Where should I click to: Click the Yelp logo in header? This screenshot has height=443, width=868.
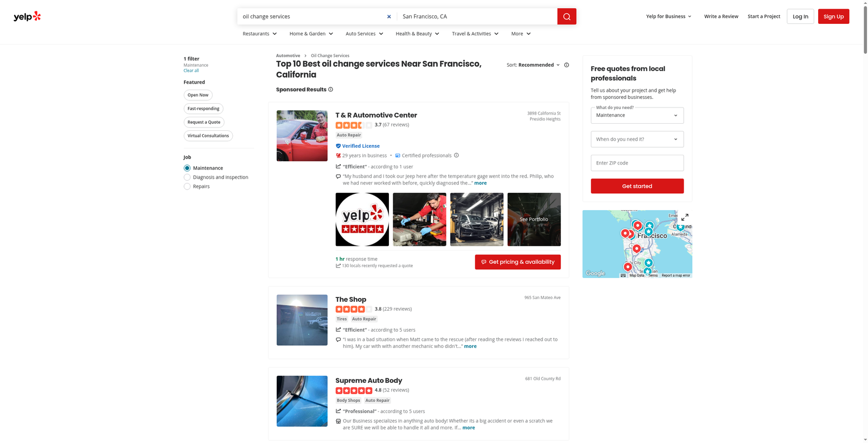[x=27, y=16]
